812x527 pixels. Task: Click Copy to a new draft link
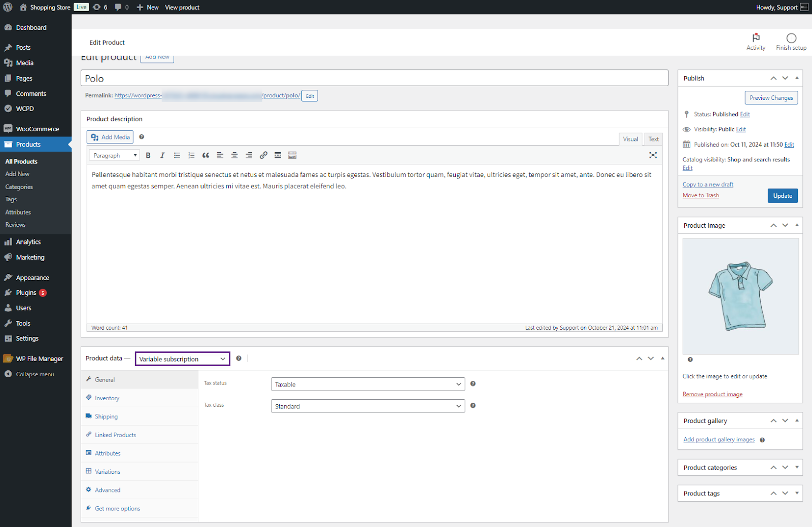click(708, 185)
